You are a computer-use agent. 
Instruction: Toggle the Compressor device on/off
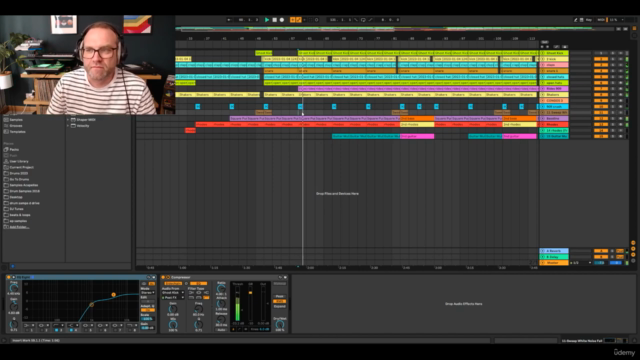163,278
